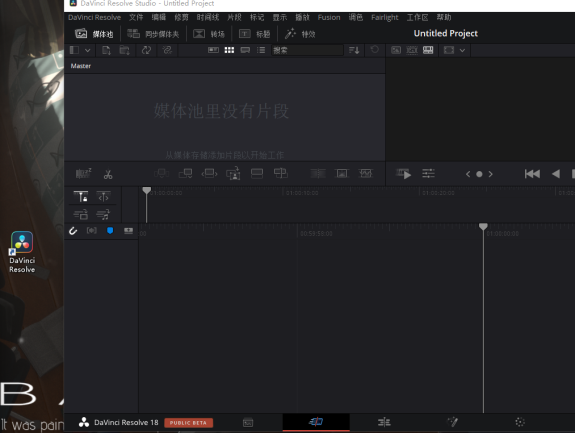The height and width of the screenshot is (433, 575).
Task: Start fast review playback
Action: (x=404, y=174)
